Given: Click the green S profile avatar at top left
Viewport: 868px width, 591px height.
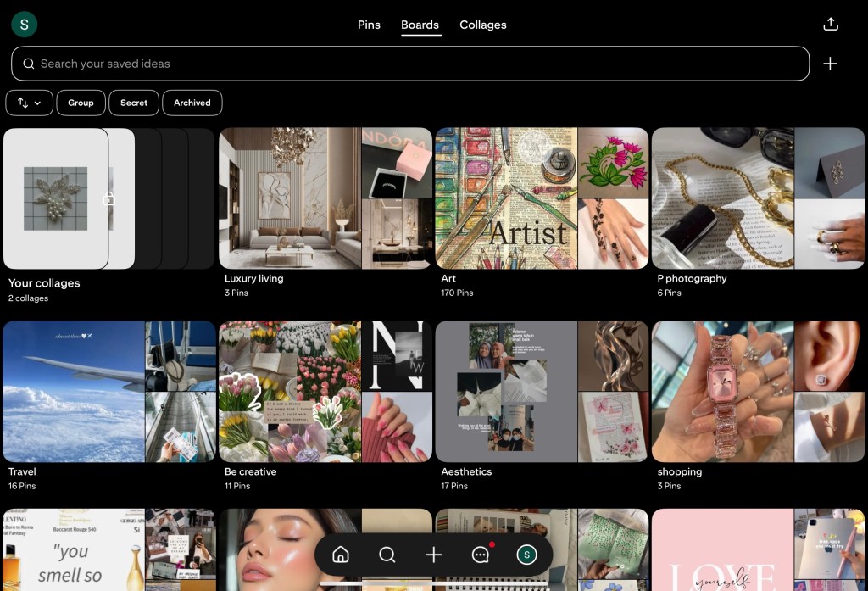Looking at the screenshot, I should point(24,25).
